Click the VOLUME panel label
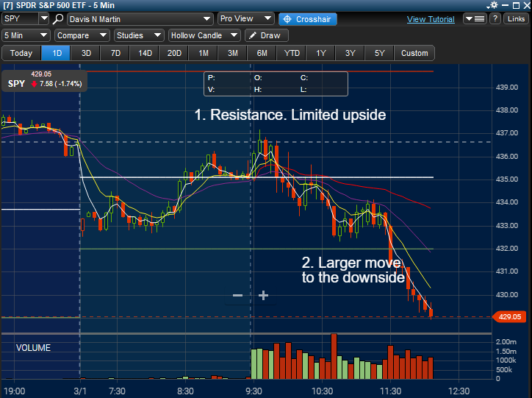 [33, 348]
